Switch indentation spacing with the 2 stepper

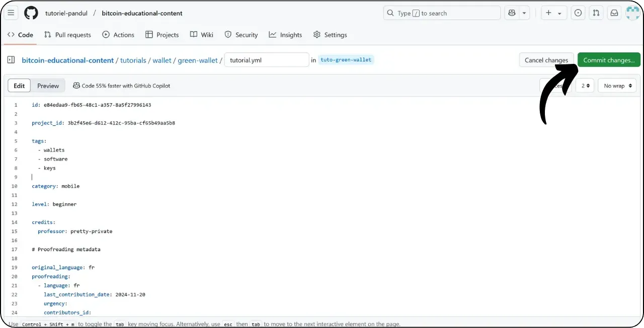pyautogui.click(x=584, y=86)
